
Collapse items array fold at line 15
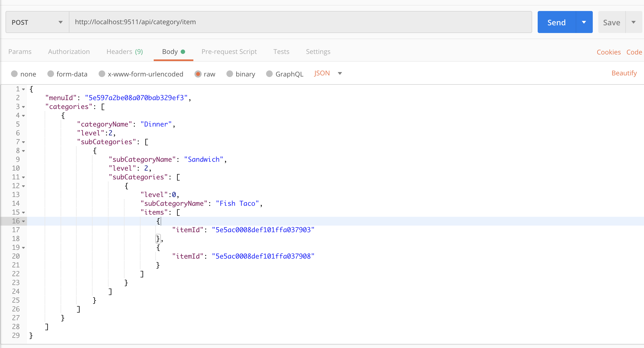coord(24,213)
